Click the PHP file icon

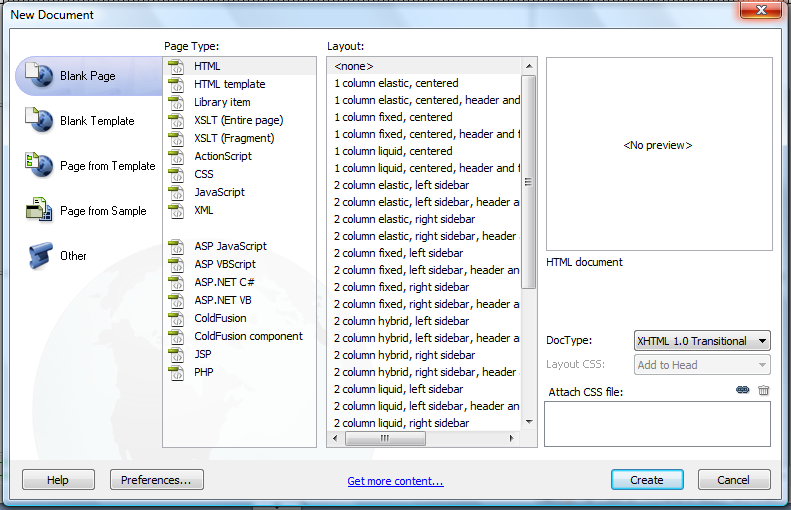[x=176, y=373]
